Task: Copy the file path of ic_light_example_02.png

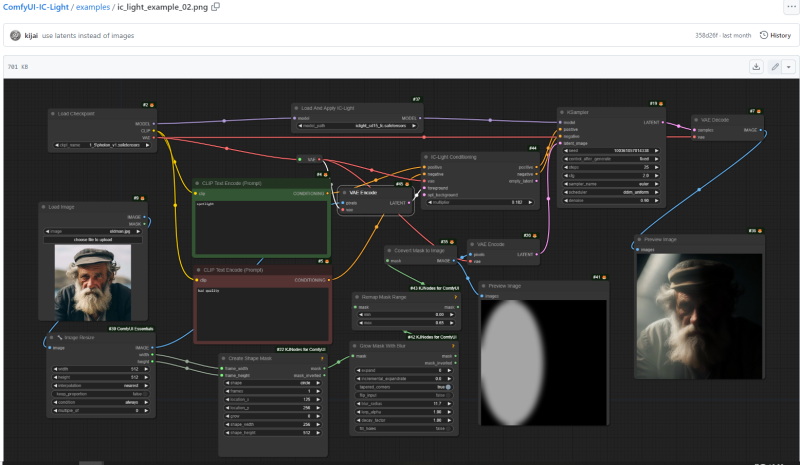Action: tap(216, 7)
